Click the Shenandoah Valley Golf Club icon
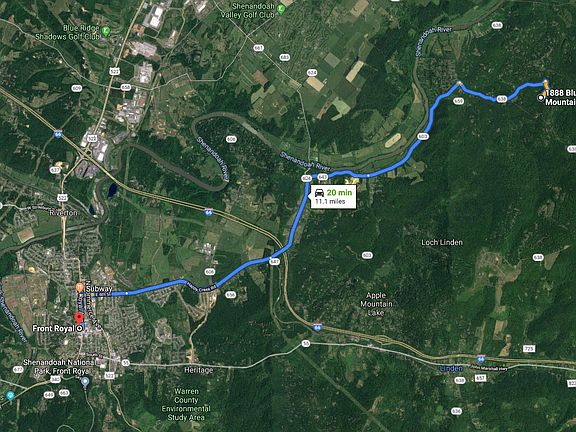Viewport: 576px width, 432px height. [281, 10]
